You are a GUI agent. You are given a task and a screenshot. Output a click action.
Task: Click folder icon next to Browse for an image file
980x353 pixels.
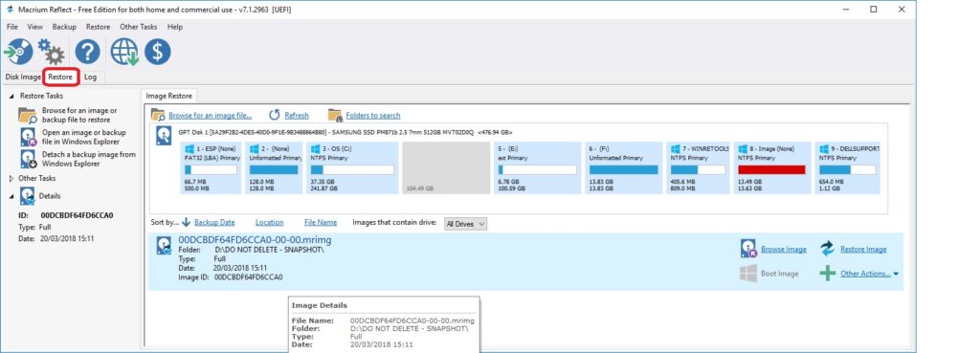pyautogui.click(x=158, y=115)
